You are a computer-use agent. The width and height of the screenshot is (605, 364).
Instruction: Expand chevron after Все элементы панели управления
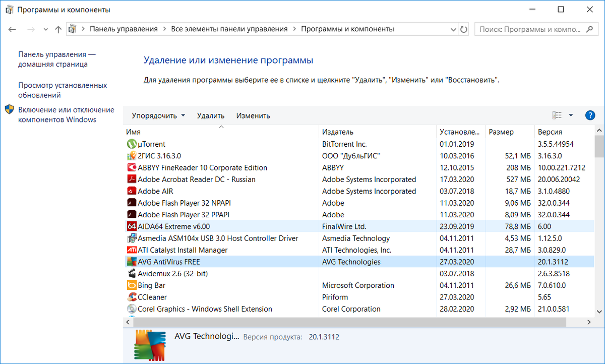coord(294,29)
